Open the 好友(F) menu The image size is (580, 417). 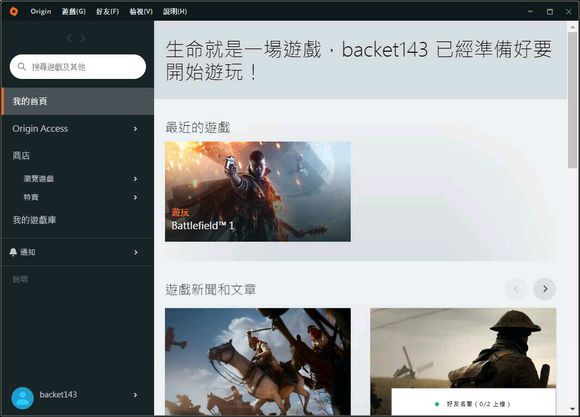pos(107,11)
